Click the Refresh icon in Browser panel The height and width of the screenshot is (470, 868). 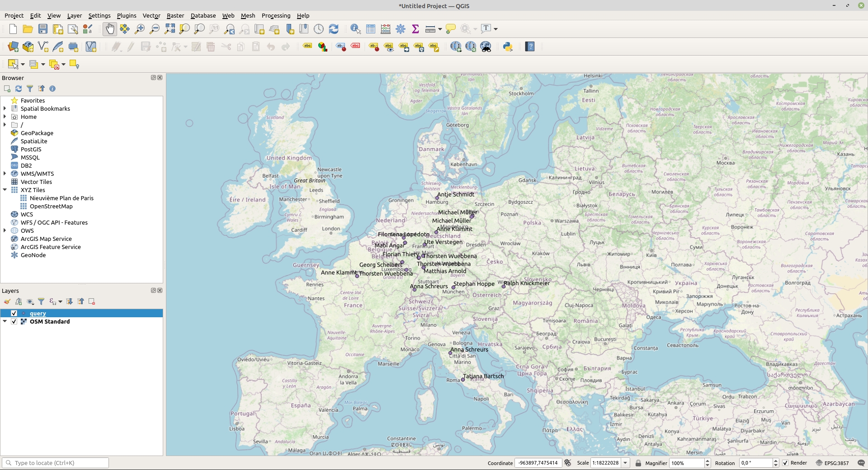[19, 89]
